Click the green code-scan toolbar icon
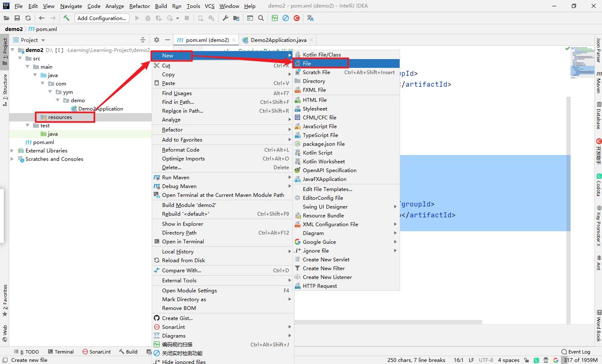602x364 pixels. coord(275,18)
